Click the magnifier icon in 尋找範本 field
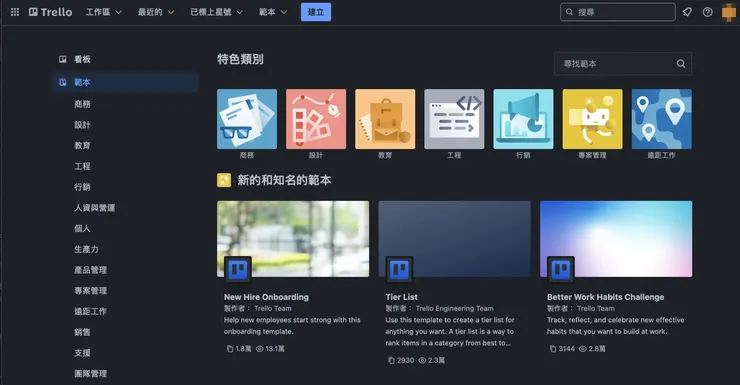Image resolution: width=740 pixels, height=385 pixels. 681,64
